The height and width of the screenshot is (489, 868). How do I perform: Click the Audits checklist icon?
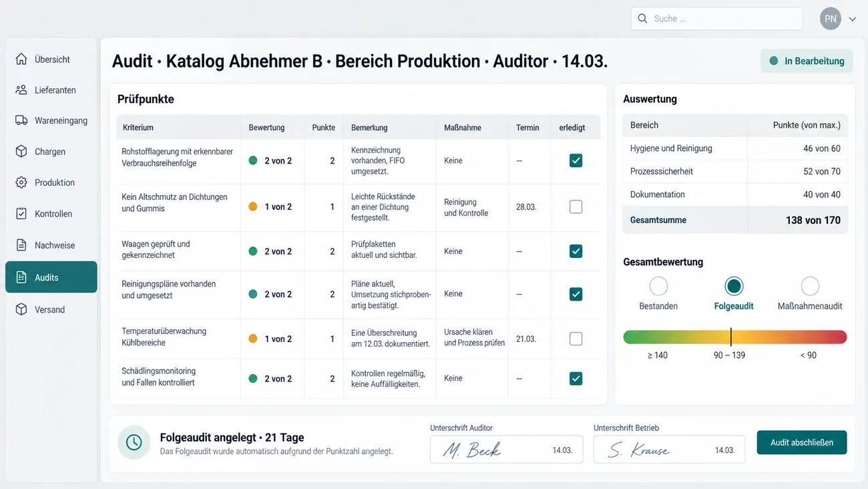[x=21, y=277]
